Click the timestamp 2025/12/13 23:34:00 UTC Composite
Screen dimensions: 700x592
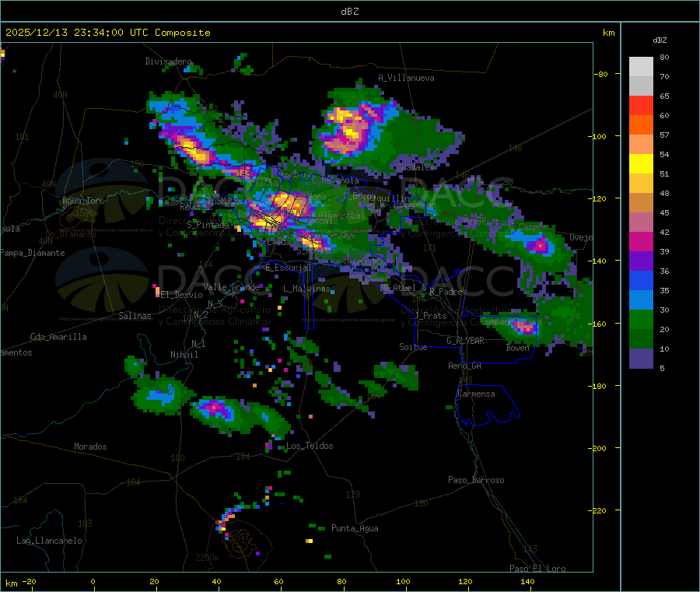(x=107, y=33)
